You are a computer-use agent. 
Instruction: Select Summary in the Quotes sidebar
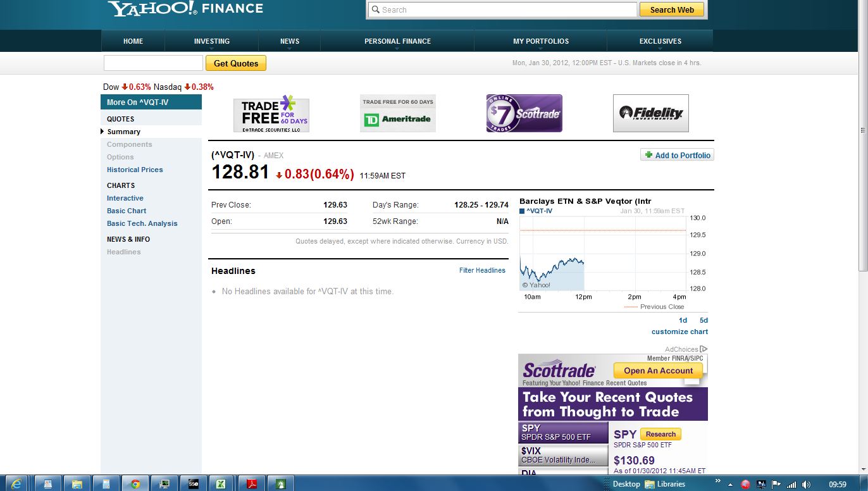(x=124, y=132)
